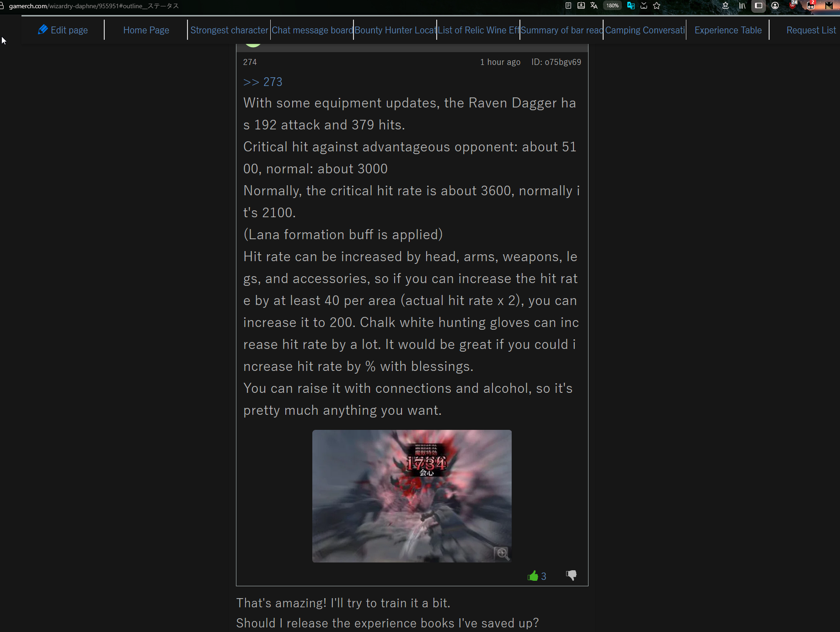
Task: Follow the >> 273 reply reference link
Action: (263, 82)
